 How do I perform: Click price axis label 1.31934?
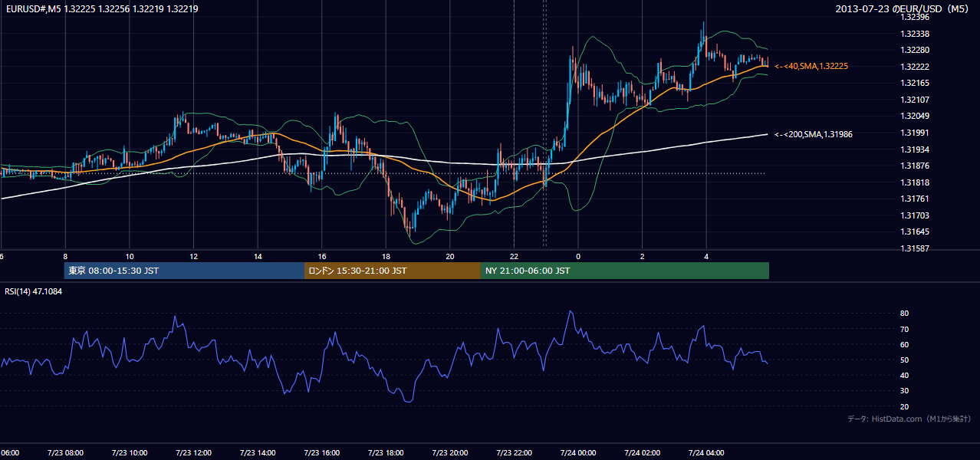[915, 149]
